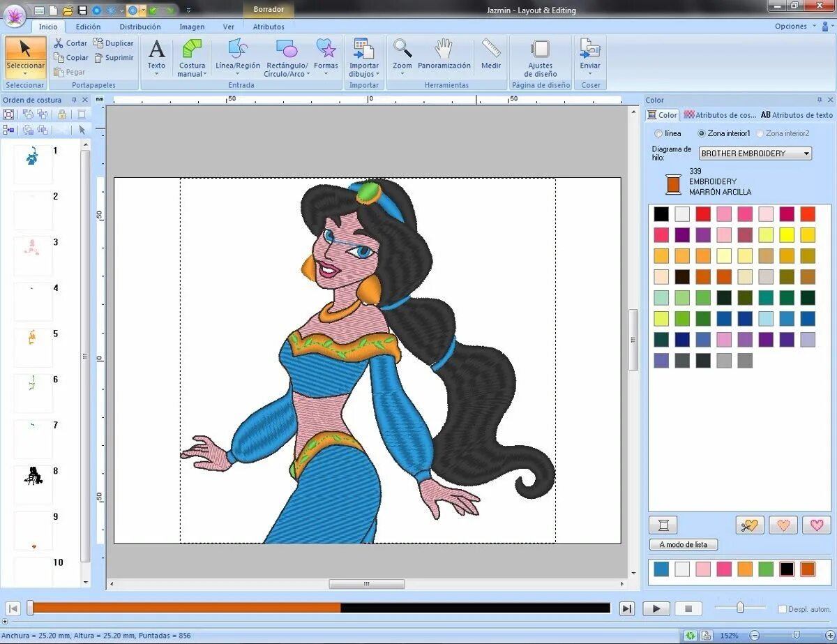Image resolution: width=837 pixels, height=644 pixels.
Task: Click the scissors heart appliqué cut button
Action: pos(750,525)
